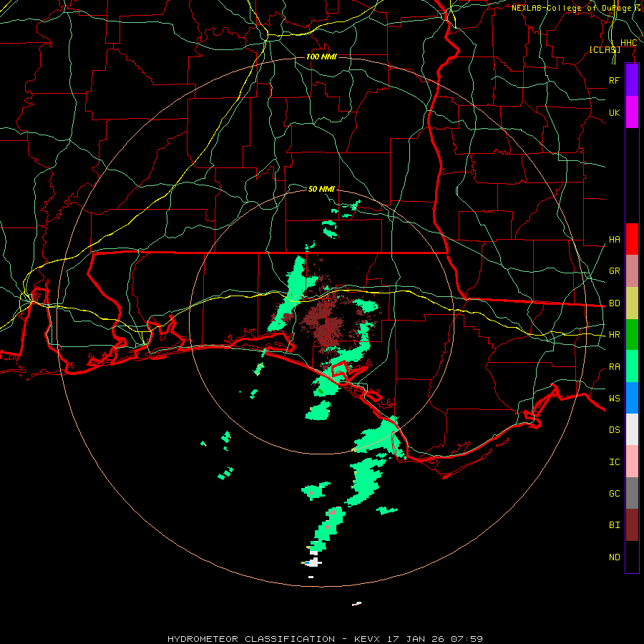644x644 pixels.
Task: Click the IC legend label text
Action: click(x=614, y=462)
